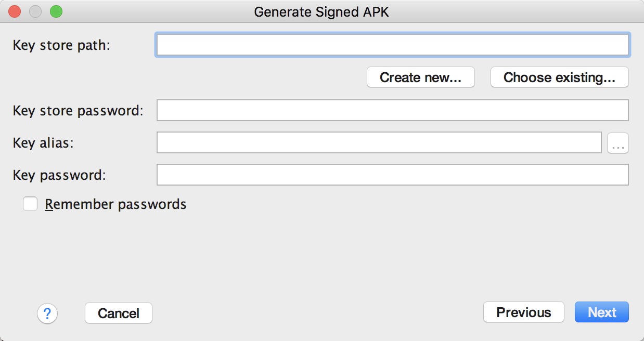Enable the Remember passwords checkbox
The width and height of the screenshot is (644, 341).
point(30,204)
